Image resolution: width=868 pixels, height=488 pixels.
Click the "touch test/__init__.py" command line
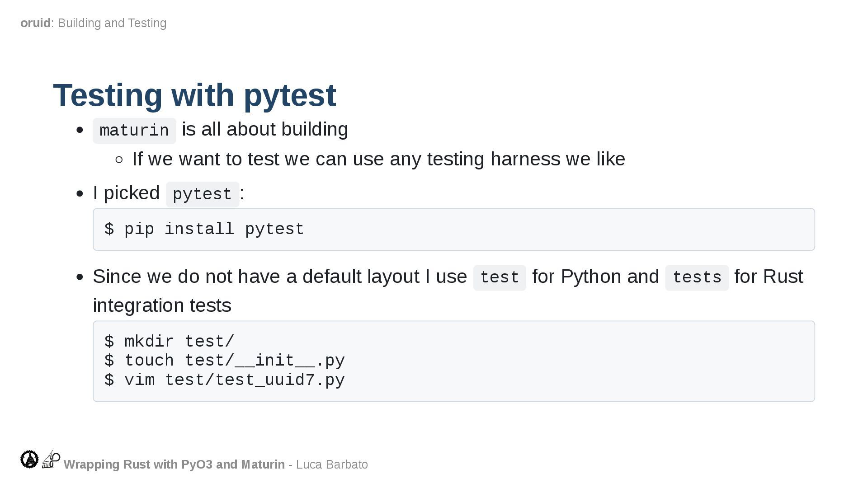(x=224, y=361)
